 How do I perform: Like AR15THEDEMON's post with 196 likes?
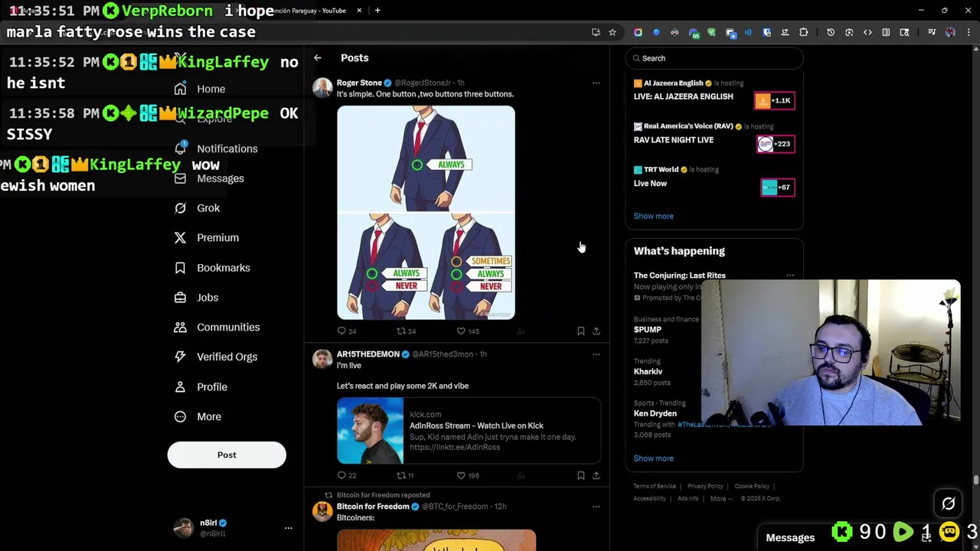point(461,475)
